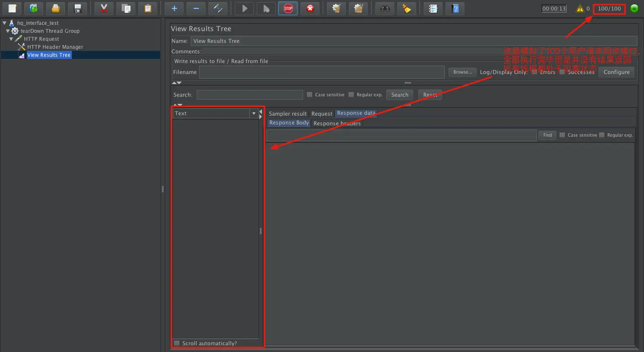
Task: Start the test with no pauses
Action: coord(266,8)
